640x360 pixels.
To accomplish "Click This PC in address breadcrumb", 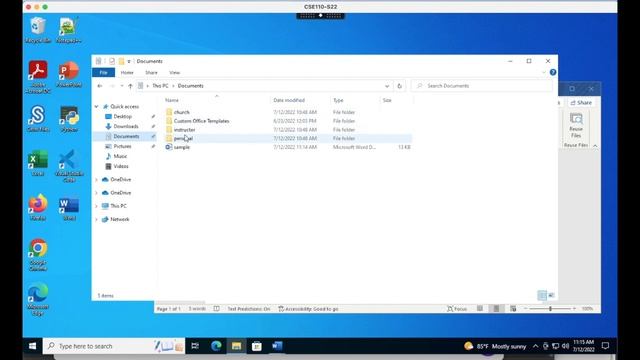I will 160,86.
